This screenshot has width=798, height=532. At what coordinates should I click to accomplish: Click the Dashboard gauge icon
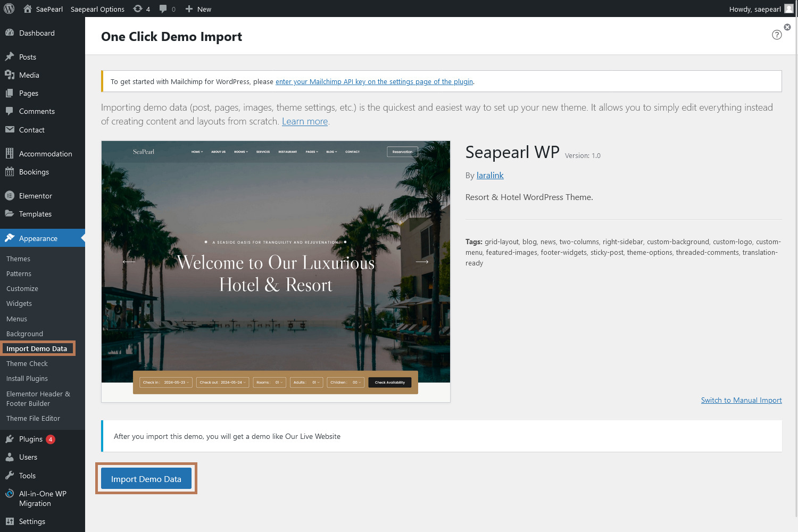(10, 33)
